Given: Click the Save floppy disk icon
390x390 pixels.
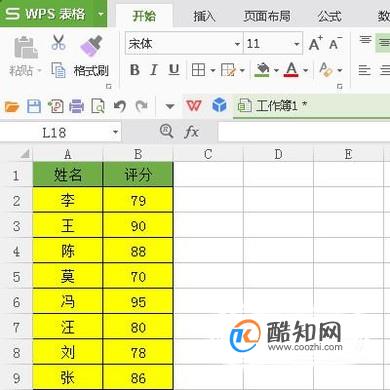Looking at the screenshot, I should tap(34, 106).
